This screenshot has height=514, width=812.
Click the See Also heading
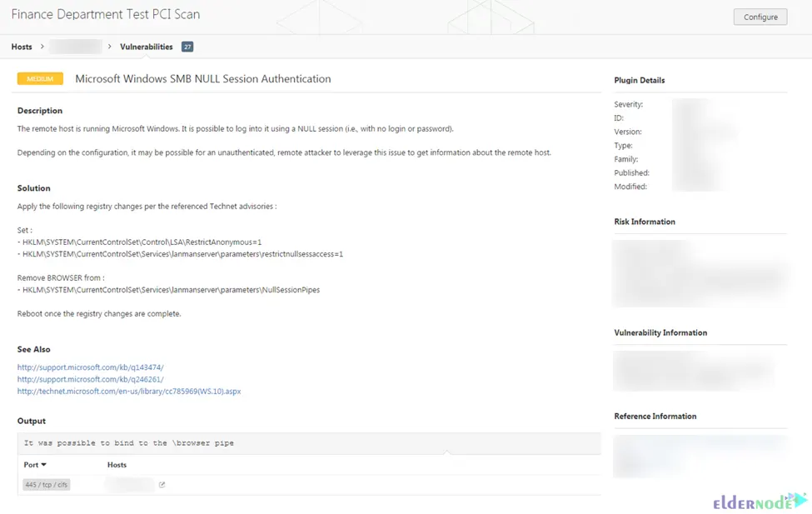(33, 349)
